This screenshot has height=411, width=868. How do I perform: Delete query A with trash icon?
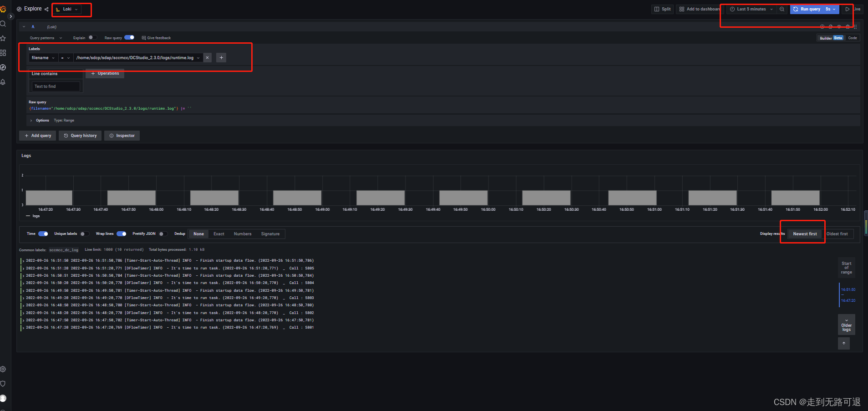[x=848, y=27]
